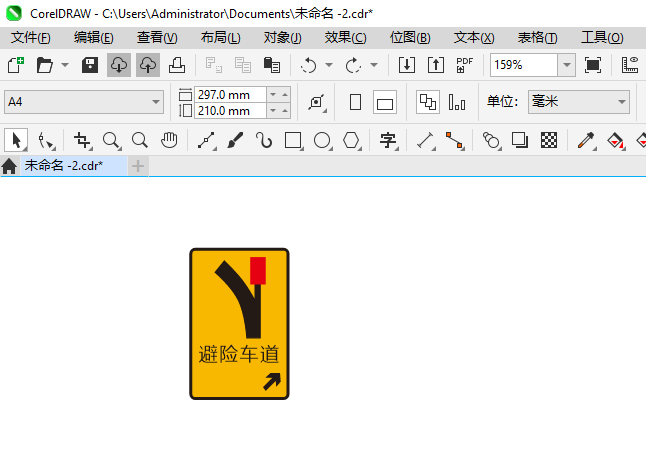This screenshot has width=646, height=452.
Task: Select the Rectangle tool
Action: 293,140
